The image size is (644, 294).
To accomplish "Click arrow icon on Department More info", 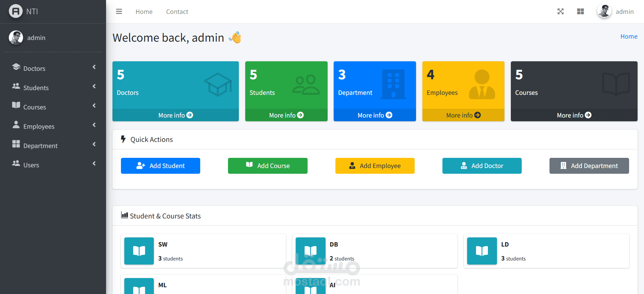I will click(389, 115).
